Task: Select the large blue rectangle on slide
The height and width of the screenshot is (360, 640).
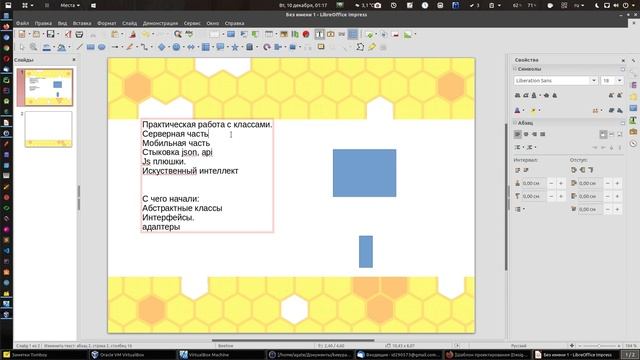Action: [x=364, y=173]
